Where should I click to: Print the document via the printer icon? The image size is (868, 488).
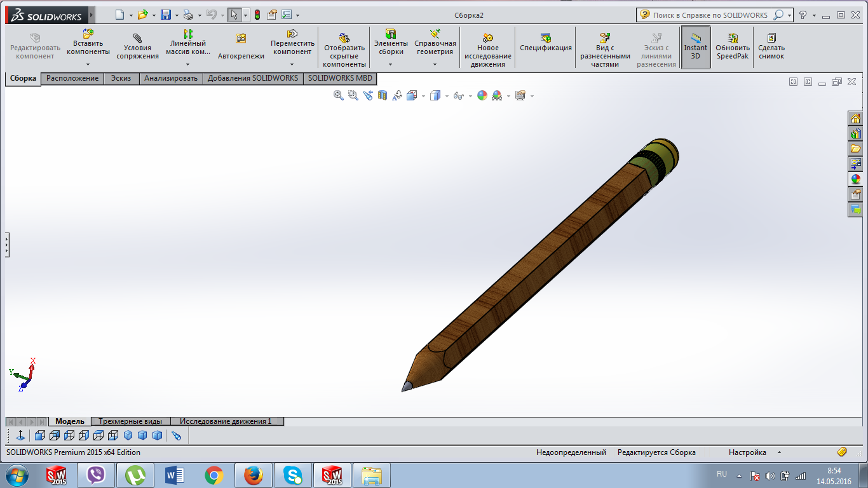188,15
